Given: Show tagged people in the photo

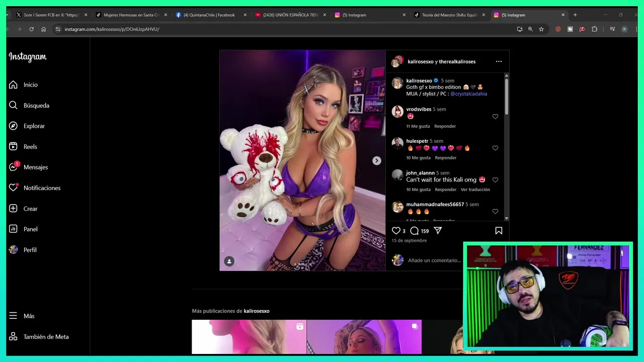Looking at the screenshot, I should 229,261.
